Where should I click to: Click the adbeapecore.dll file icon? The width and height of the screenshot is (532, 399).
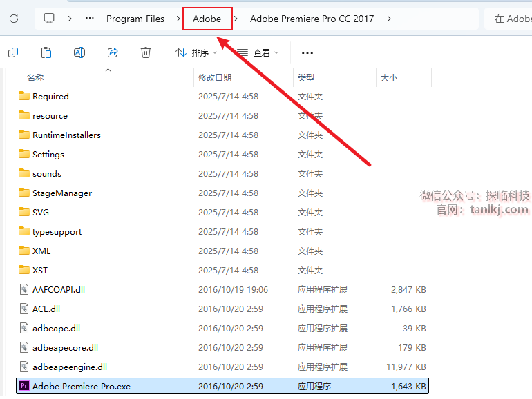[x=24, y=347]
